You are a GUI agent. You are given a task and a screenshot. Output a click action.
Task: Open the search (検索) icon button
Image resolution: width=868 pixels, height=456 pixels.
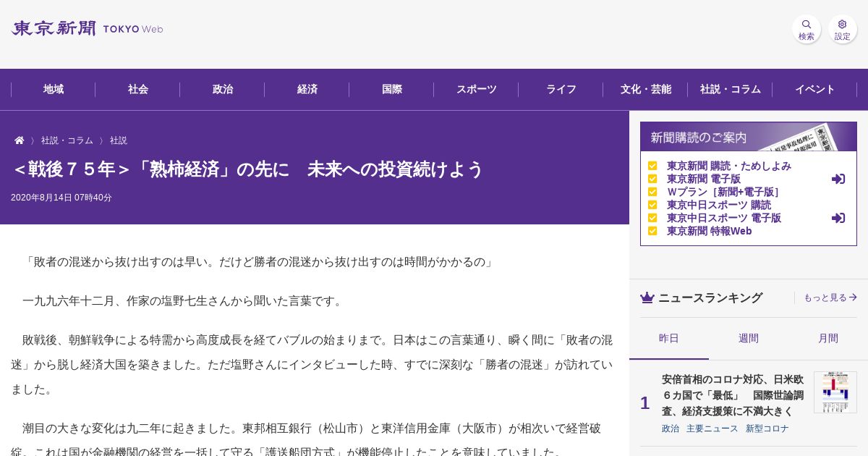tap(806, 29)
